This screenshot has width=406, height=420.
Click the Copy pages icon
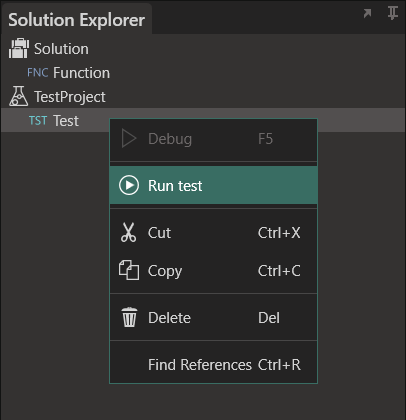point(129,270)
